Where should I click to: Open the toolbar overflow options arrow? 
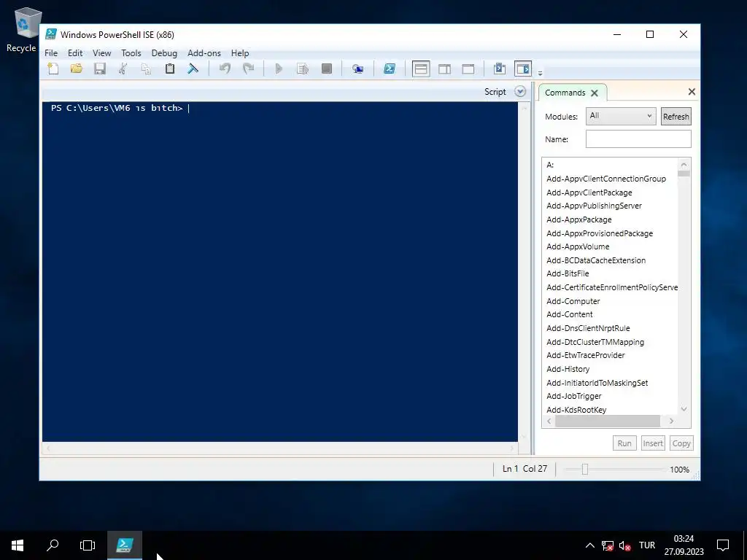click(540, 74)
